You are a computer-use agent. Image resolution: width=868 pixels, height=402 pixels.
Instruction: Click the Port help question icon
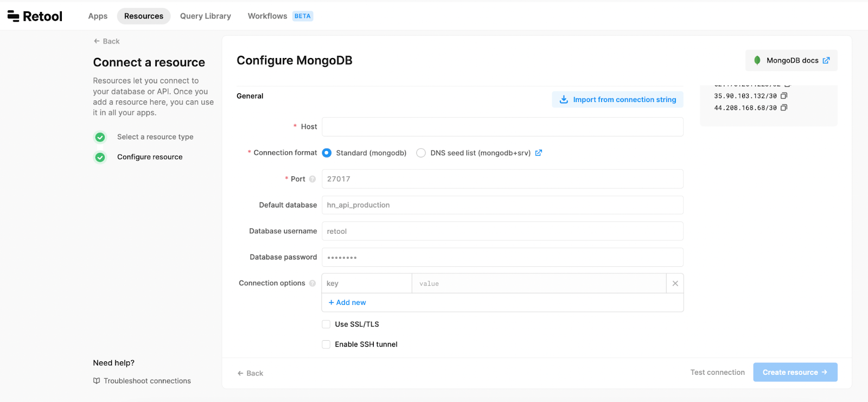312,179
